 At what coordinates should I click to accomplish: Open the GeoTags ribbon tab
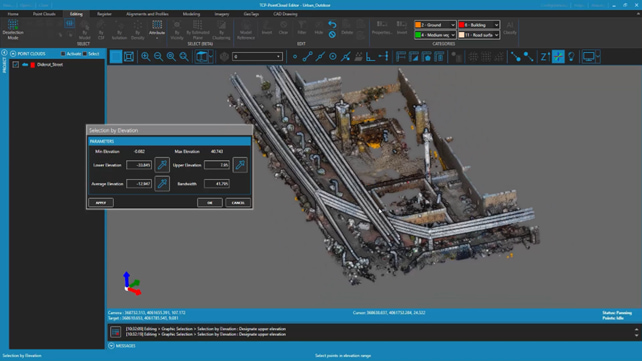251,14
